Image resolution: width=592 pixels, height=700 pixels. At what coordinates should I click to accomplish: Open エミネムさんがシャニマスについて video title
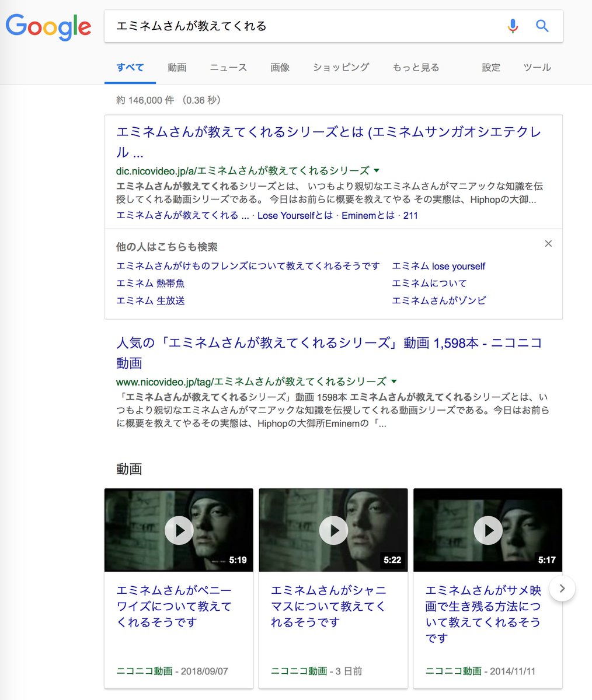tap(329, 607)
